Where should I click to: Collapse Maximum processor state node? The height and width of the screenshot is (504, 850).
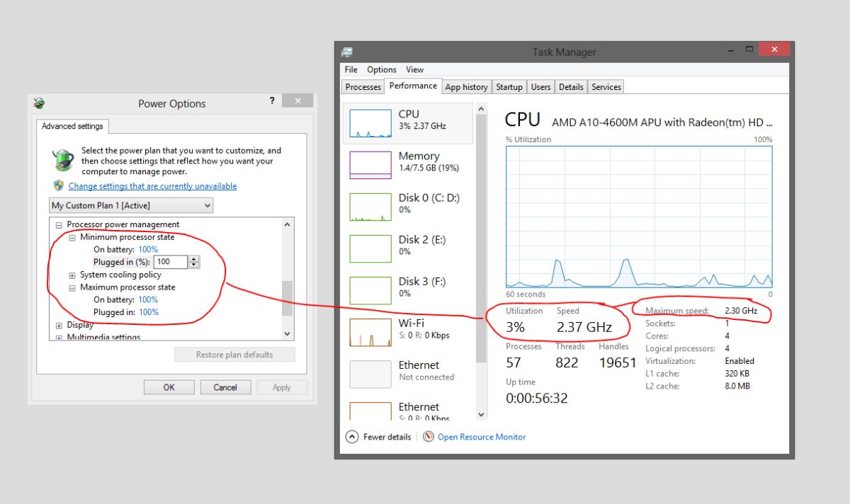[72, 287]
